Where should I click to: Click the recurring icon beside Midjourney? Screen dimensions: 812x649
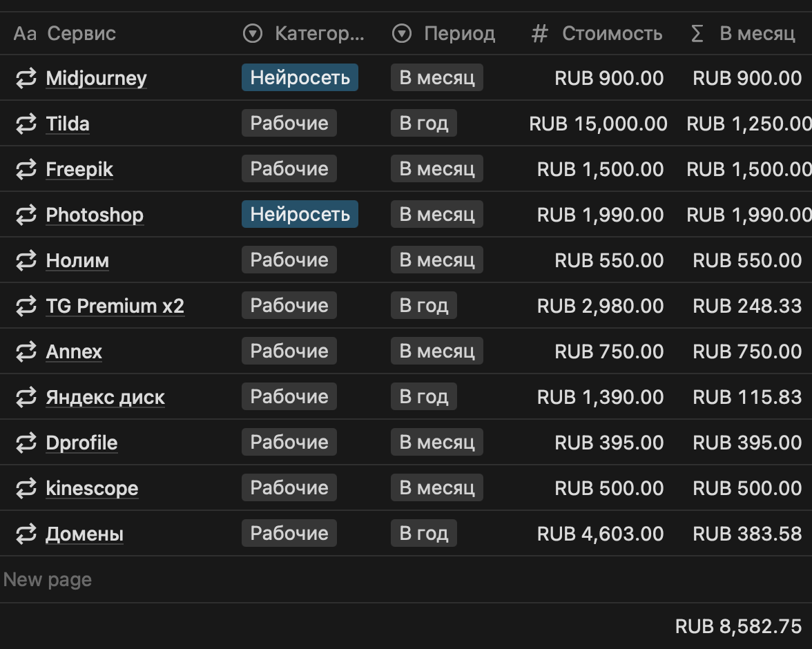click(26, 78)
